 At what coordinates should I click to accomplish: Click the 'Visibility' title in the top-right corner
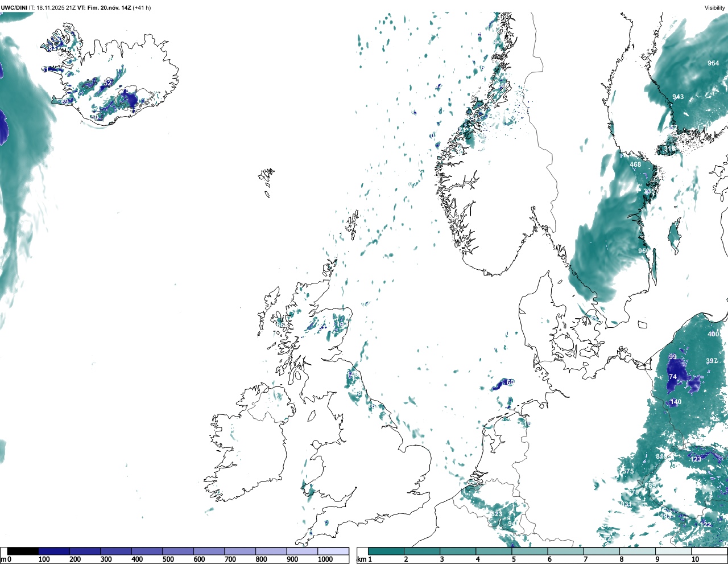pyautogui.click(x=714, y=7)
